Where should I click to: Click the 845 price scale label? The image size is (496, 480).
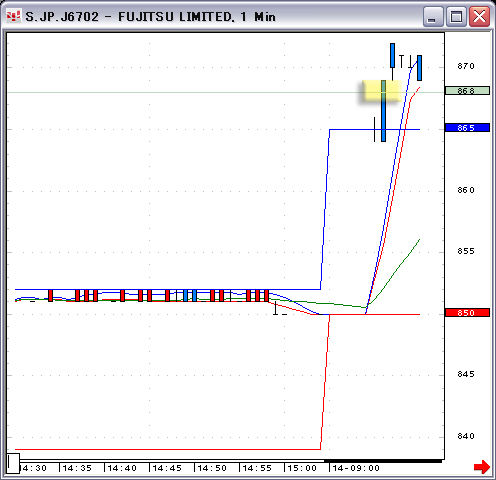[x=466, y=374]
